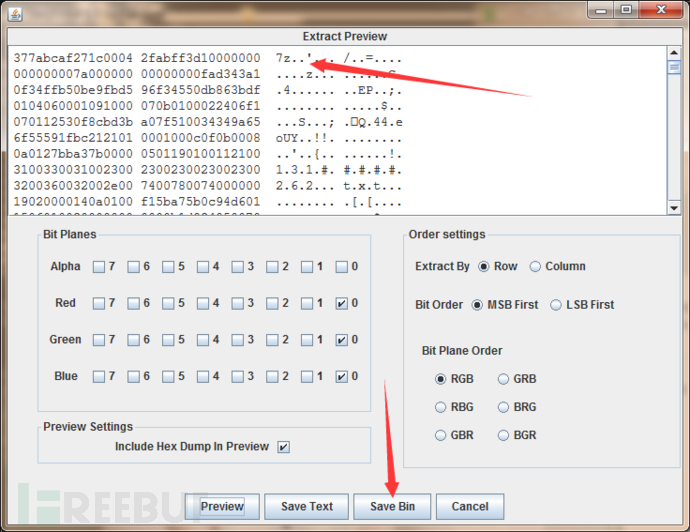Close the Extract Preview window
The image size is (690, 532).
661,10
